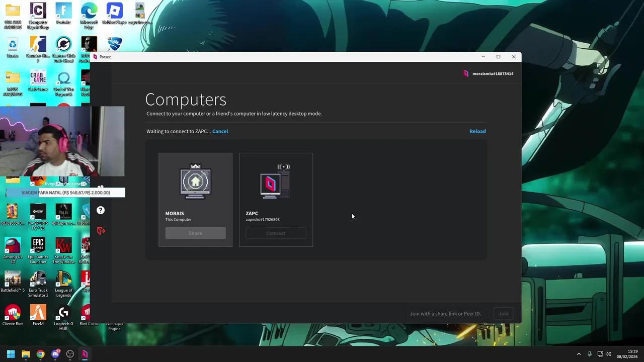Launch Among Us 3D desktop shortcut
Image resolution: width=644 pixels, height=362 pixels.
click(x=13, y=251)
